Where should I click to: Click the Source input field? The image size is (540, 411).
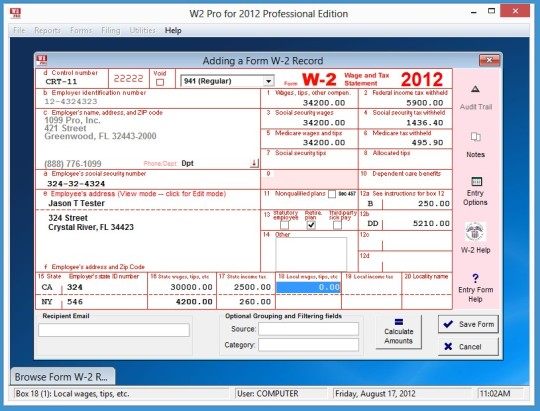(x=309, y=329)
